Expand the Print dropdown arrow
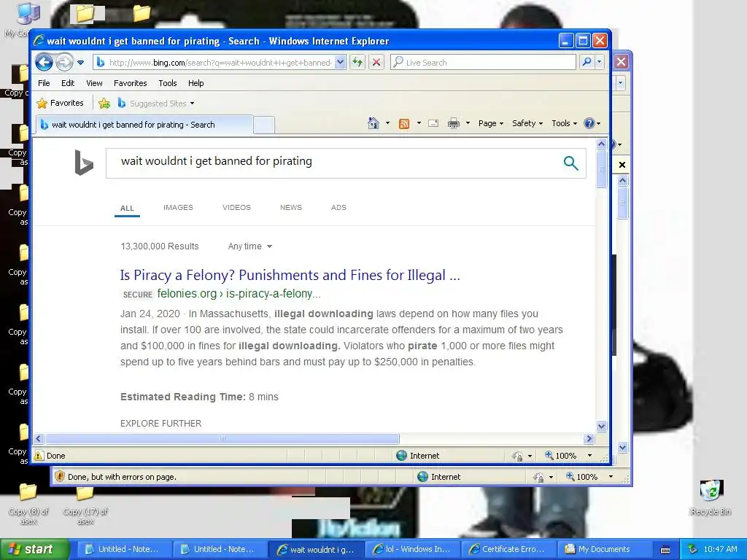This screenshot has width=747, height=560. 468,123
